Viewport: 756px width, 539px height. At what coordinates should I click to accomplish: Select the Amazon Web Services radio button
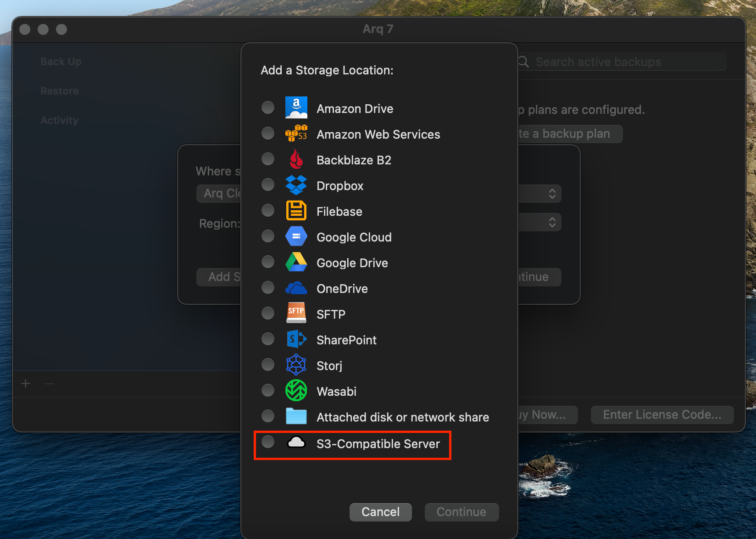[x=268, y=133]
